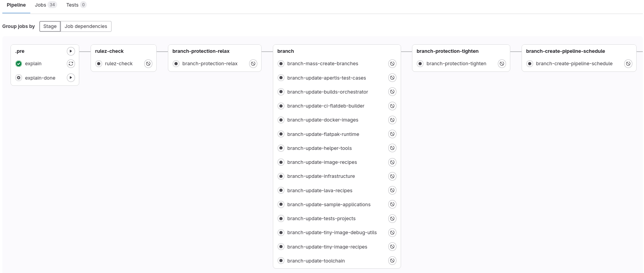
Task: Cancel the rulez-check job
Action: tap(148, 64)
